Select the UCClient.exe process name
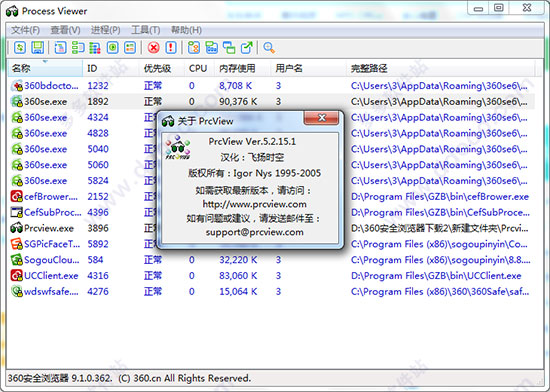Screen dimensions: 550x392 pos(51,276)
